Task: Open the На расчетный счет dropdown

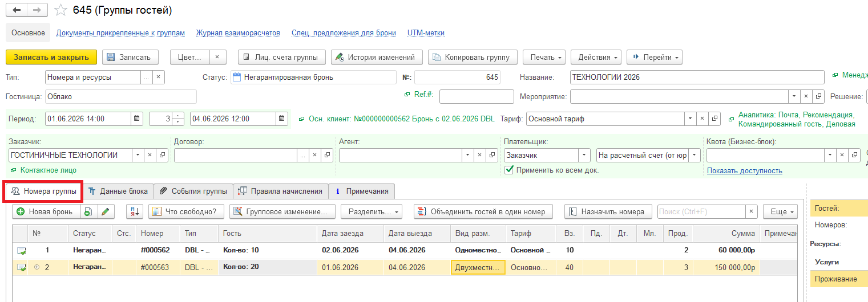Action: (x=695, y=155)
